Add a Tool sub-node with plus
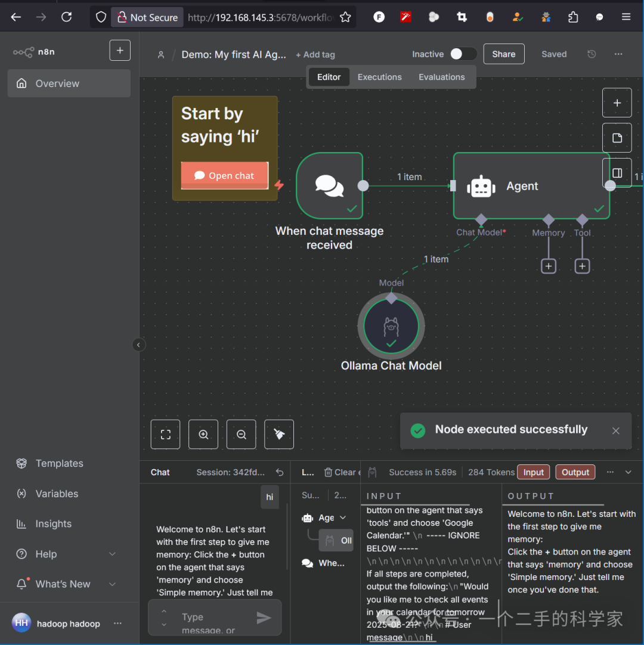644x645 pixels. pos(582,266)
